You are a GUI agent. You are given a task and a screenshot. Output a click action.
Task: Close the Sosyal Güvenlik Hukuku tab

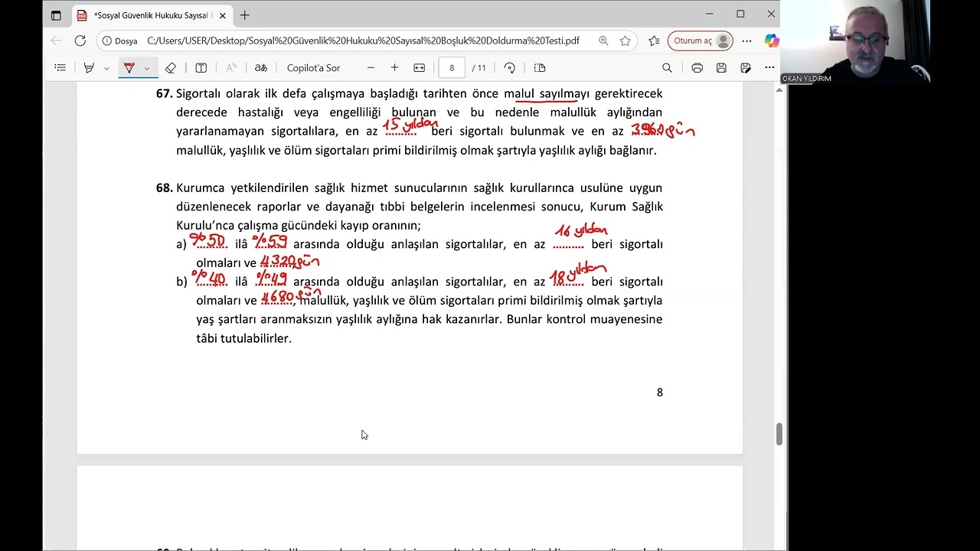pyautogui.click(x=222, y=15)
